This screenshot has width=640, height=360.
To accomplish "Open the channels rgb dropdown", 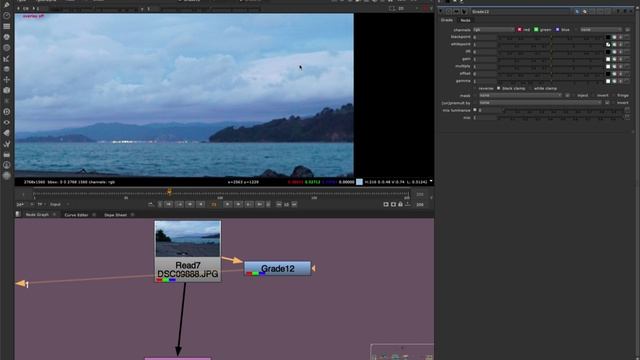I will click(494, 29).
